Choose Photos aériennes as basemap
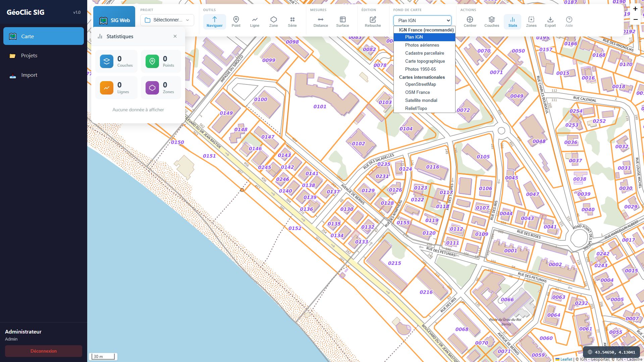 click(x=422, y=45)
